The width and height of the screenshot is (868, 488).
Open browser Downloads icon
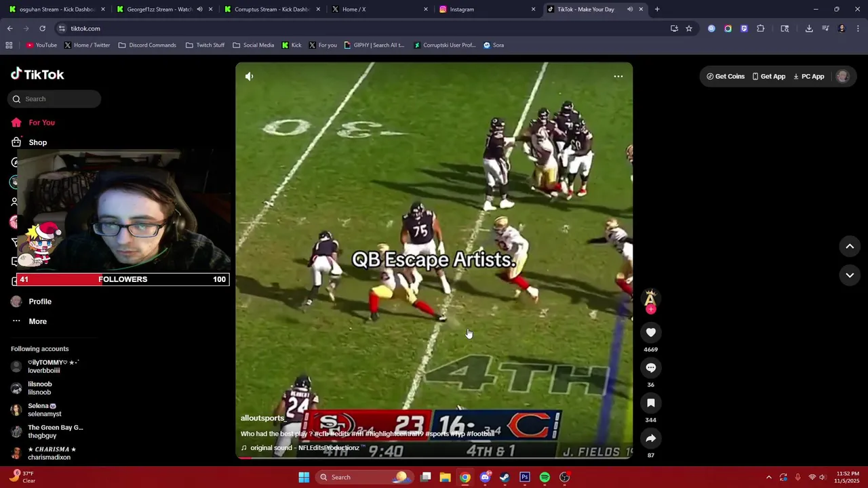coord(809,28)
